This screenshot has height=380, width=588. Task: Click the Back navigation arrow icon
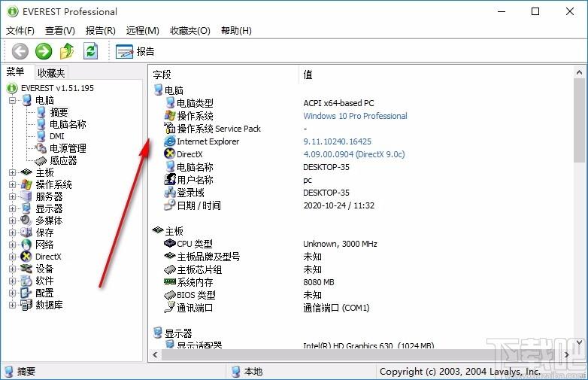pos(20,51)
